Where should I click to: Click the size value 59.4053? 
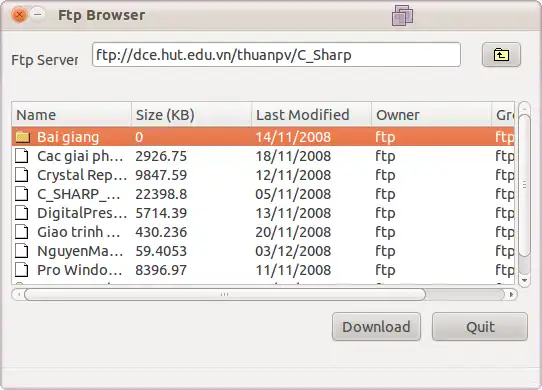161,251
